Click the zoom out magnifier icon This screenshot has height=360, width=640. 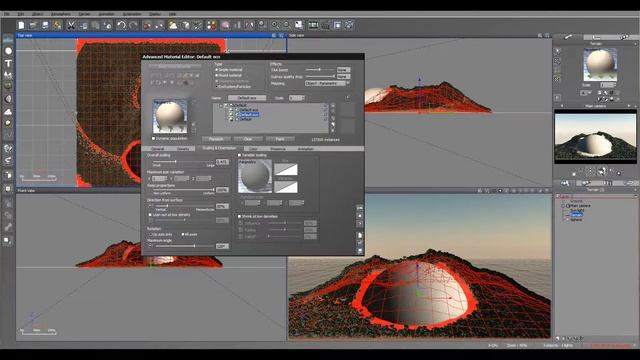pyautogui.click(x=287, y=25)
